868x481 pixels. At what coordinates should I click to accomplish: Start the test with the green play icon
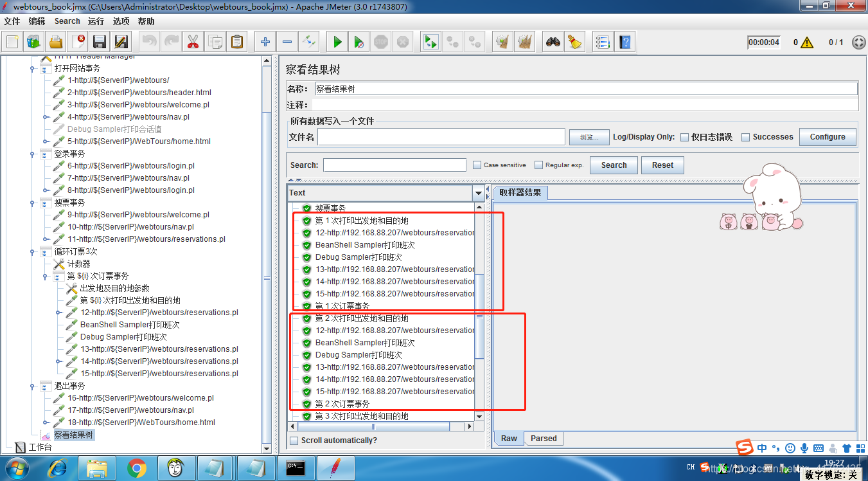pyautogui.click(x=337, y=42)
